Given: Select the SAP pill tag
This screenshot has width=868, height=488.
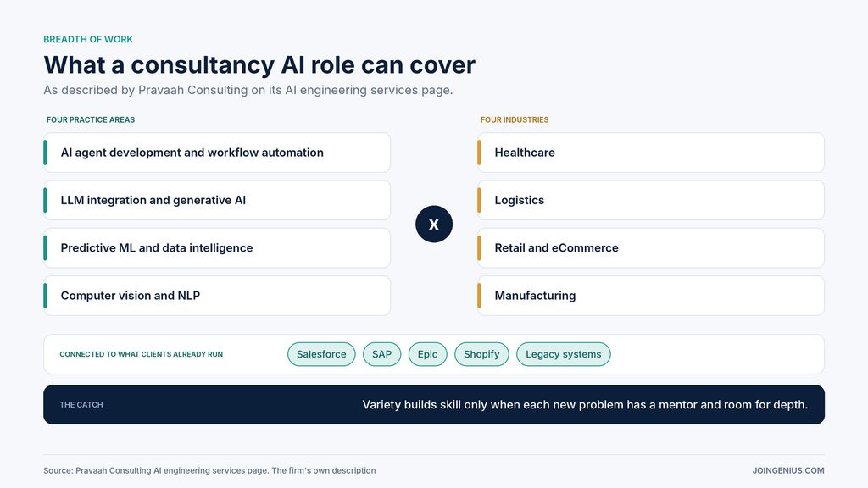Looking at the screenshot, I should click(381, 354).
